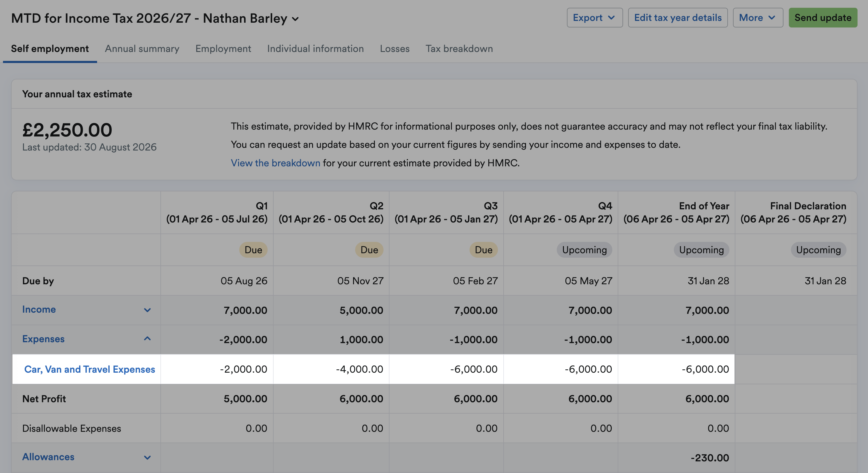Click the 05 May 27 due date
The height and width of the screenshot is (473, 868).
point(589,281)
